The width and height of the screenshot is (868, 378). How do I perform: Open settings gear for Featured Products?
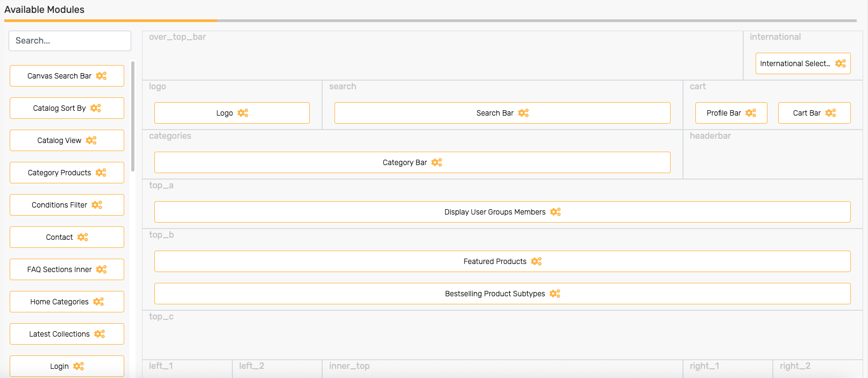pos(536,261)
